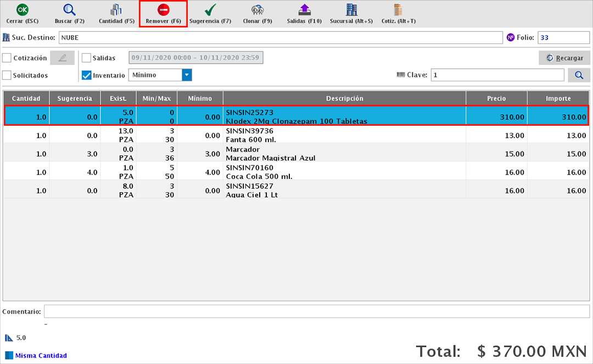Check the Solicitados checkbox

point(7,75)
